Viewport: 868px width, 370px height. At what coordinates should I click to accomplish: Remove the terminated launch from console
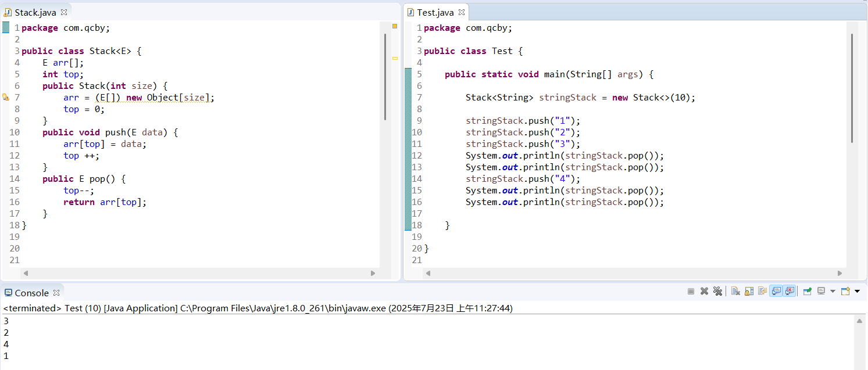pos(704,291)
